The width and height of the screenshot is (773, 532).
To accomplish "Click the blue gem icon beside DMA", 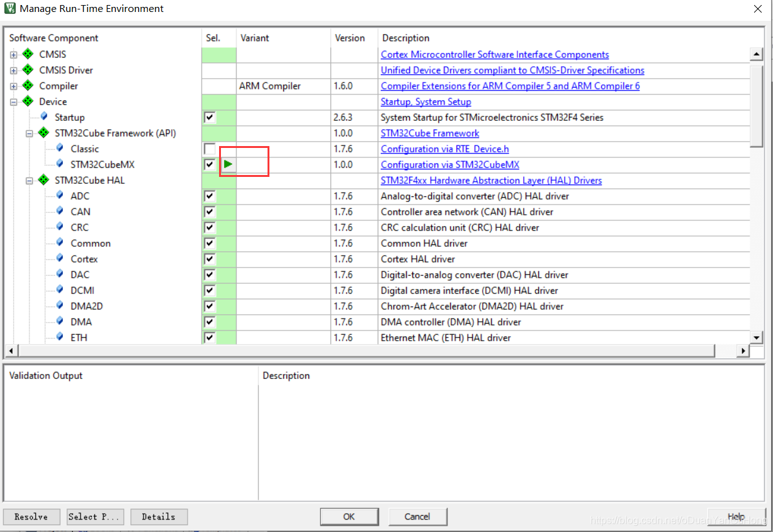I will 59,321.
